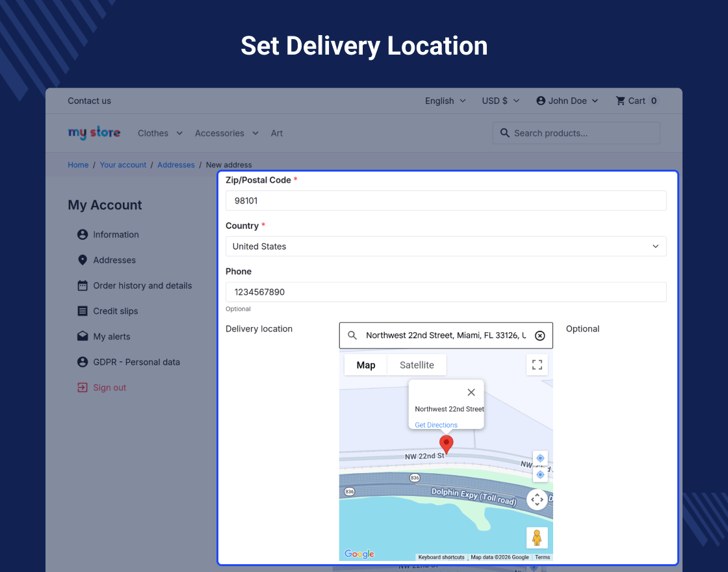Viewport: 728px width, 572px height.
Task: Focus the Search products field
Action: (x=576, y=133)
